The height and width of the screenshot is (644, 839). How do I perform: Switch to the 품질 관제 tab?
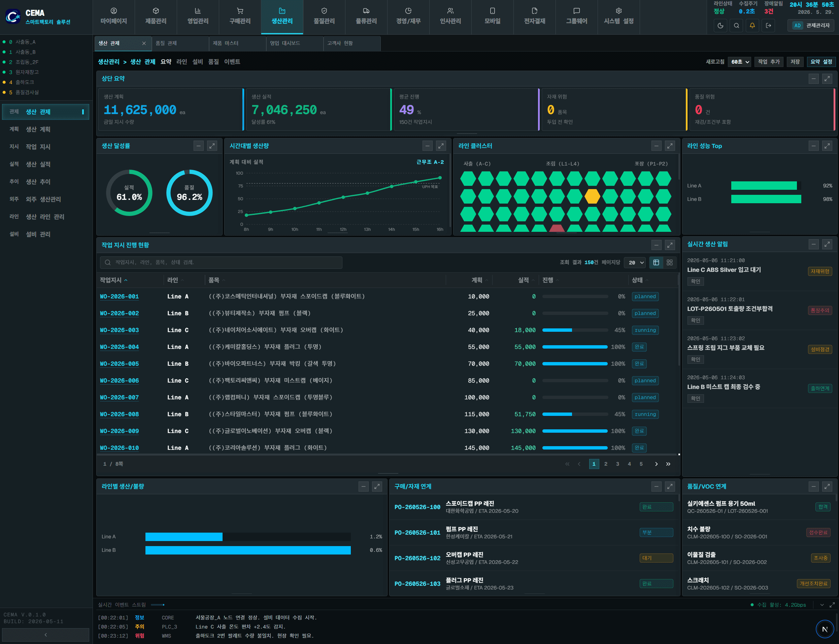click(180, 43)
